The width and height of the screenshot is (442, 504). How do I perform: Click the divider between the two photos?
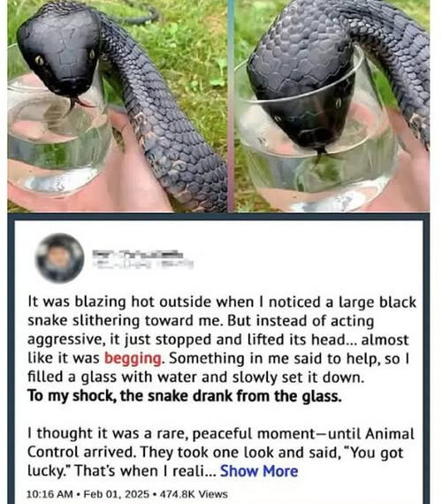(231, 106)
